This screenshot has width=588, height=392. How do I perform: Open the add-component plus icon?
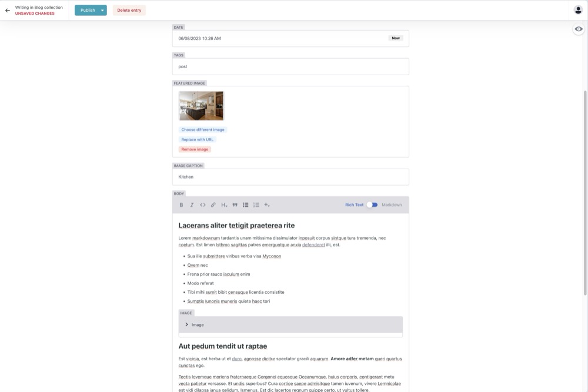click(266, 205)
